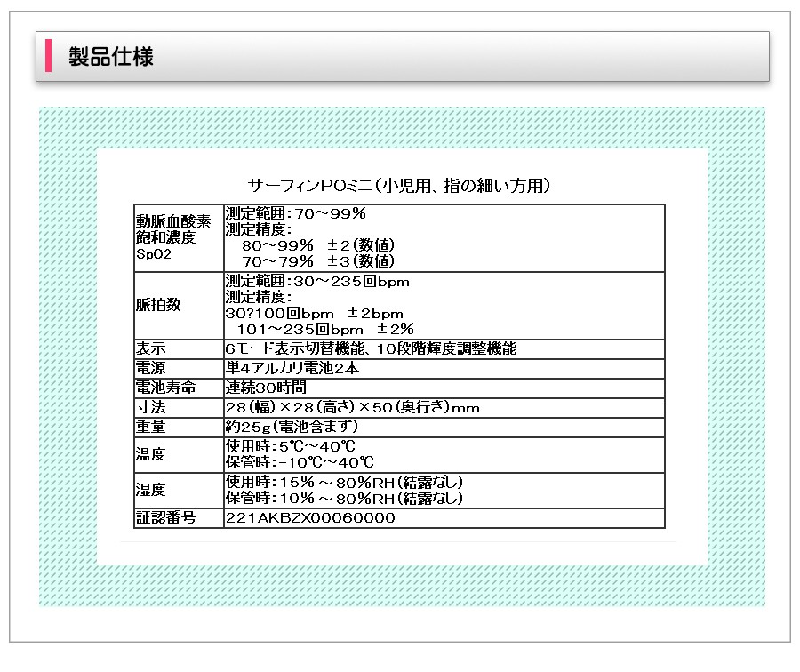This screenshot has height=672, width=800.
Task: Click the value 単4アルカリ電池2本
Action: 292,368
